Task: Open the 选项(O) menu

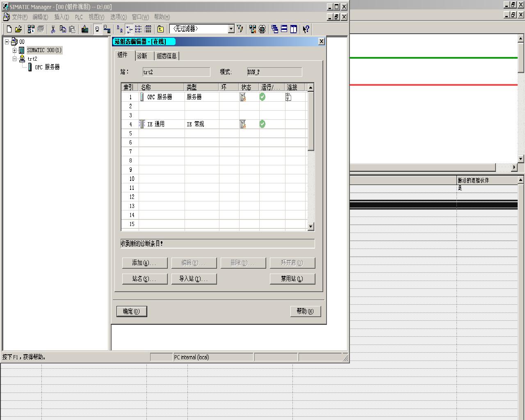Action: click(119, 17)
